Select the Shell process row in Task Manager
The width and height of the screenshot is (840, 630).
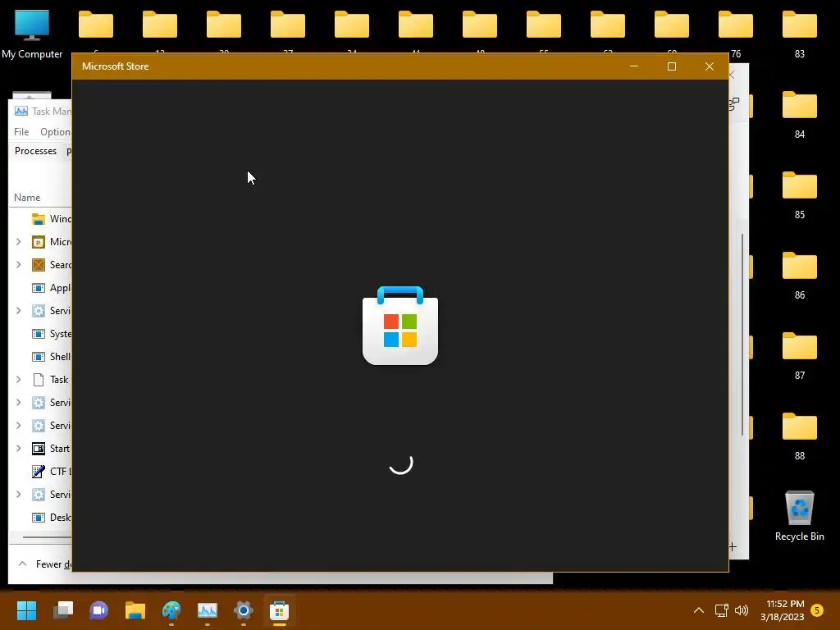(40, 357)
